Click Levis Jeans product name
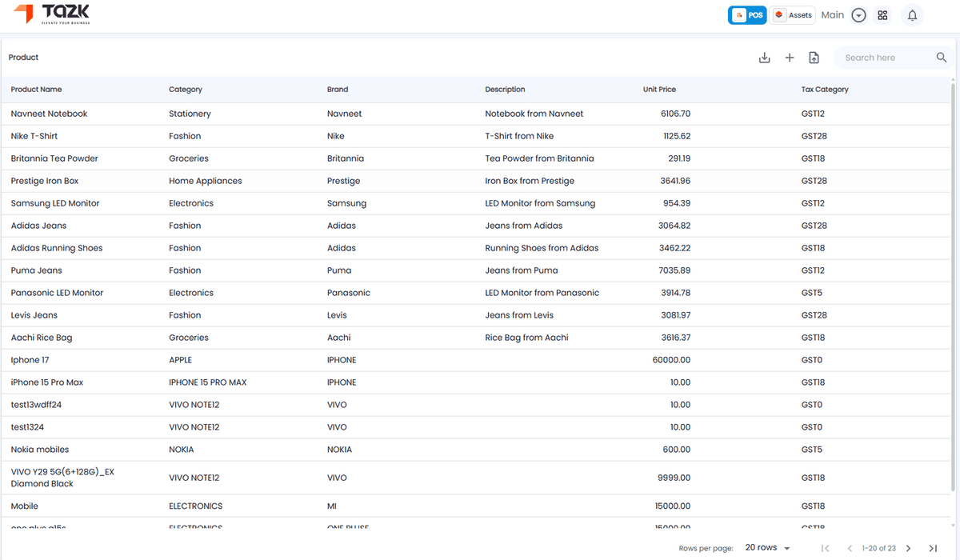 coord(34,315)
